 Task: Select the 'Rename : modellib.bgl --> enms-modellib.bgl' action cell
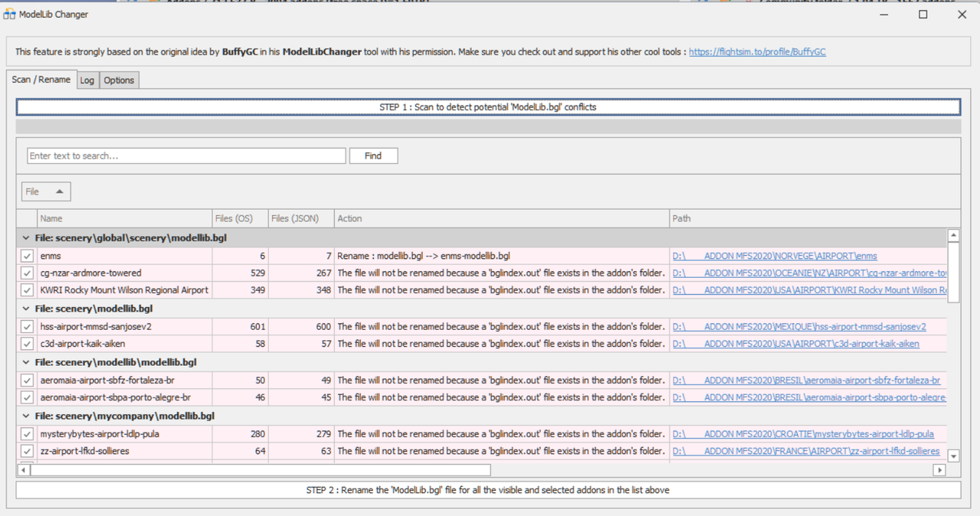pos(502,256)
